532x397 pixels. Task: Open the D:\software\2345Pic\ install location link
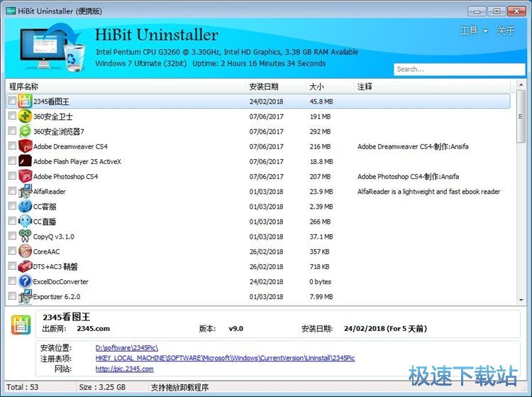[126, 348]
